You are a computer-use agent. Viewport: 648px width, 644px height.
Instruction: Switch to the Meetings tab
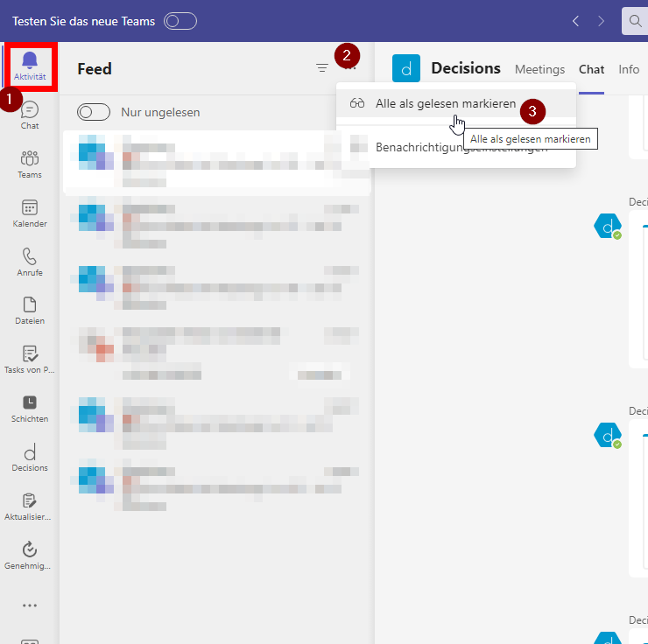tap(539, 69)
